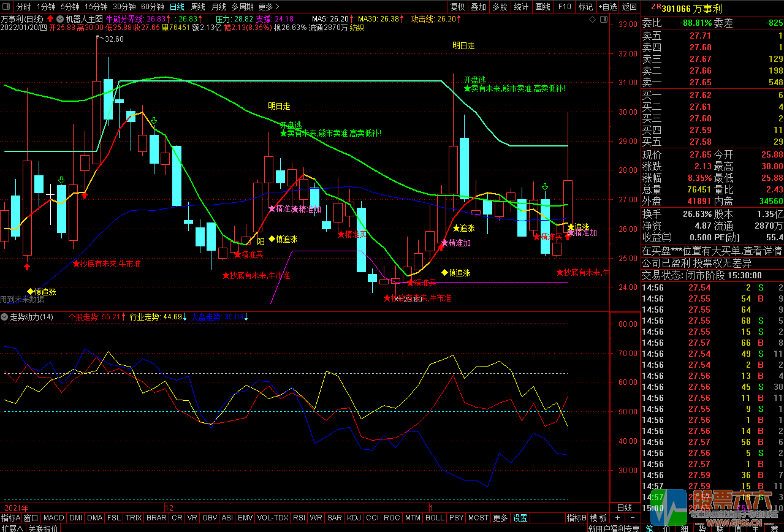Expand the 扩展 panel at bottom-left

(x=12, y=528)
